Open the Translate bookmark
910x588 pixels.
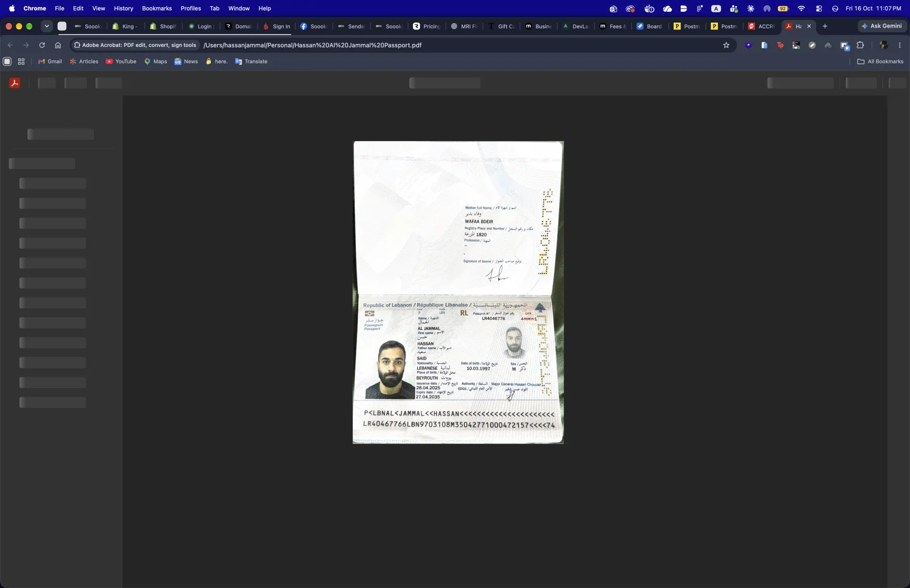point(251,61)
